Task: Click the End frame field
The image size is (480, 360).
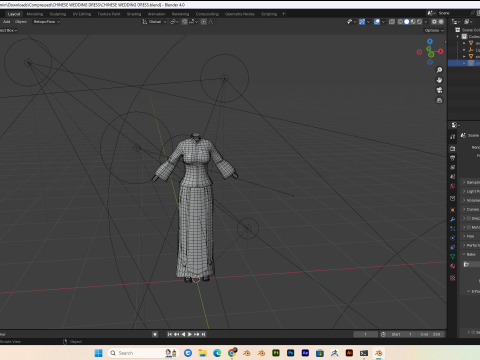Action: [x=430, y=334]
